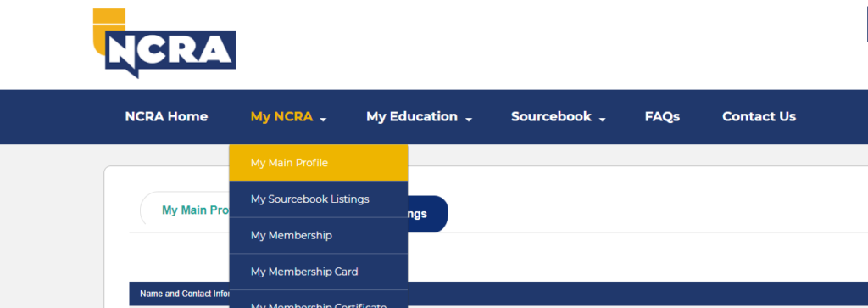Select My Main Profile in the dropdown
868x308 pixels.
point(319,163)
